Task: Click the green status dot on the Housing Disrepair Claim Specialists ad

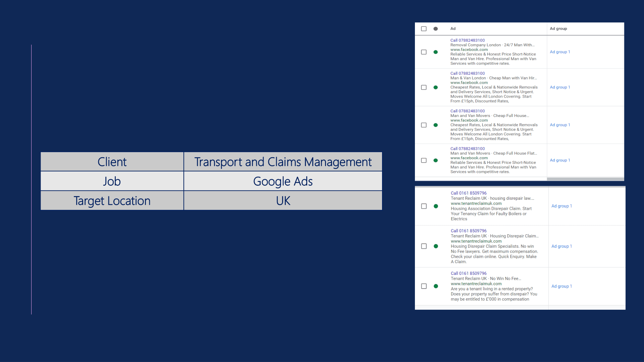Action: (x=436, y=246)
